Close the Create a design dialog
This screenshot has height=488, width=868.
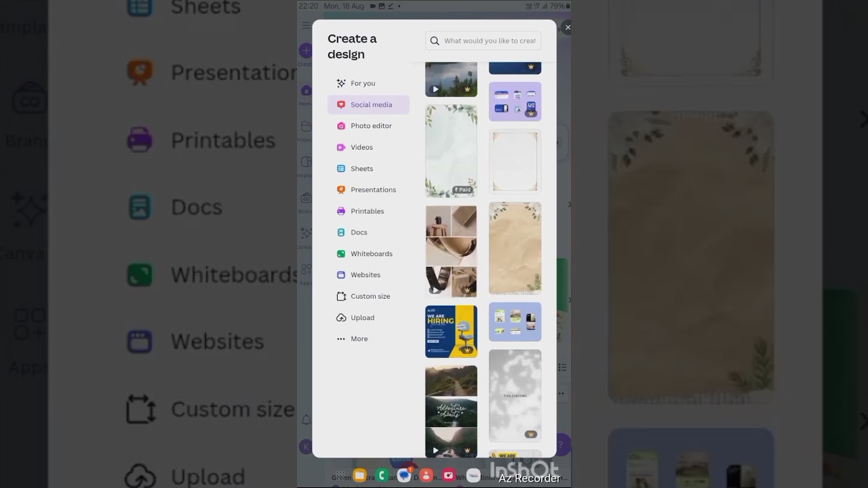click(x=568, y=28)
